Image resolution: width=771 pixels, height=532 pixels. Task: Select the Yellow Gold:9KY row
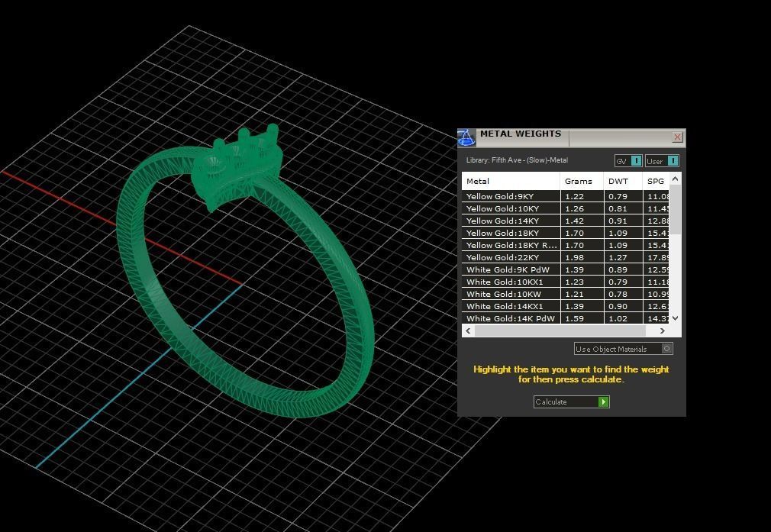tap(566, 196)
